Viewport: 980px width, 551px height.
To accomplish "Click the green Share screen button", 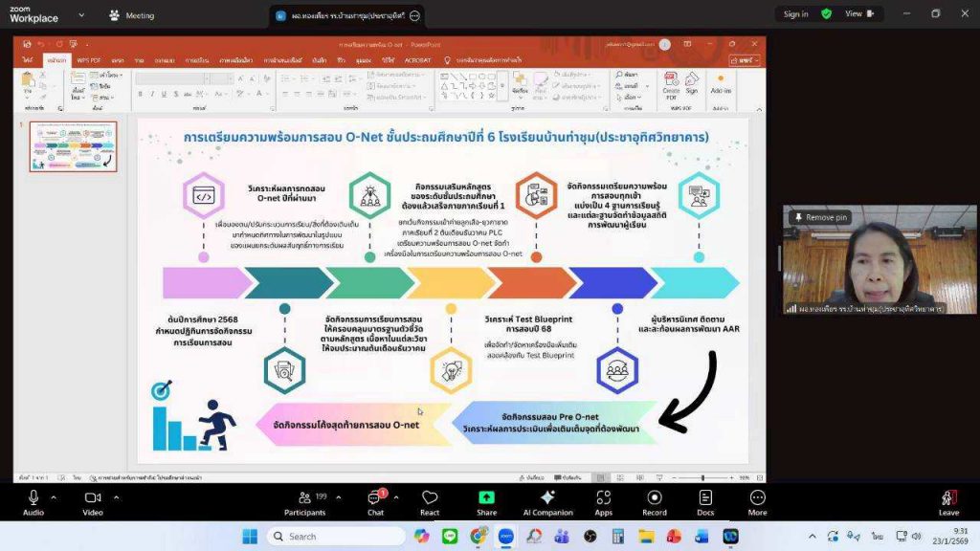I will click(486, 501).
